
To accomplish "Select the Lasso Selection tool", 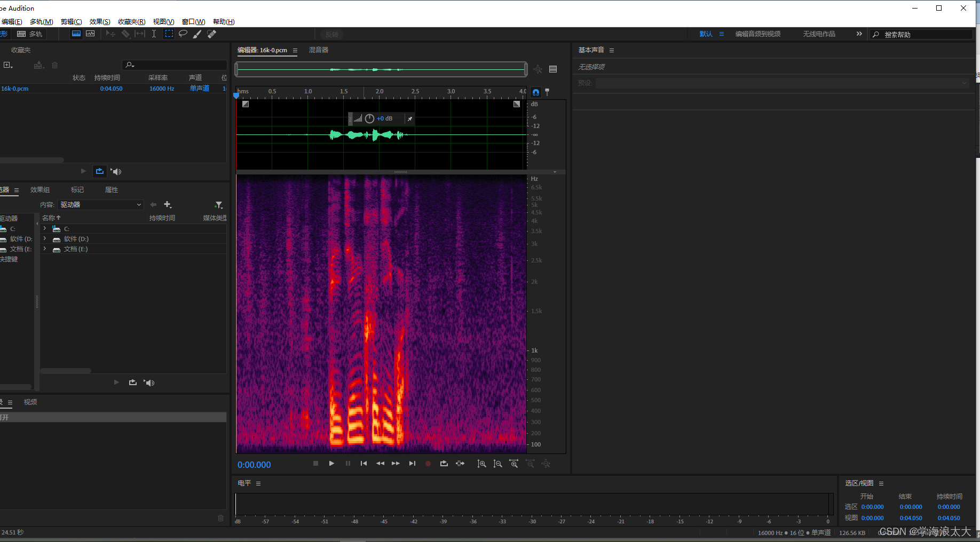I will [183, 34].
